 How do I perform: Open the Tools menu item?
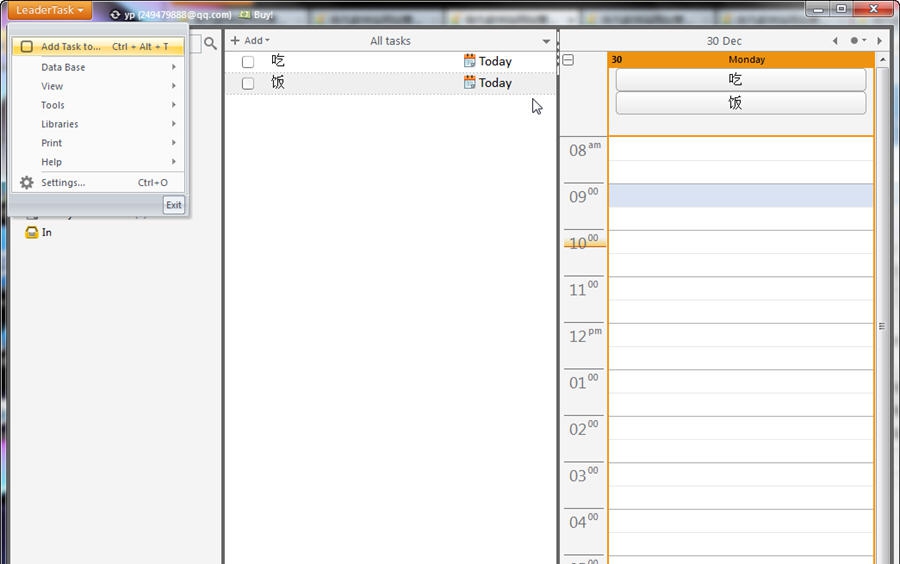click(98, 105)
